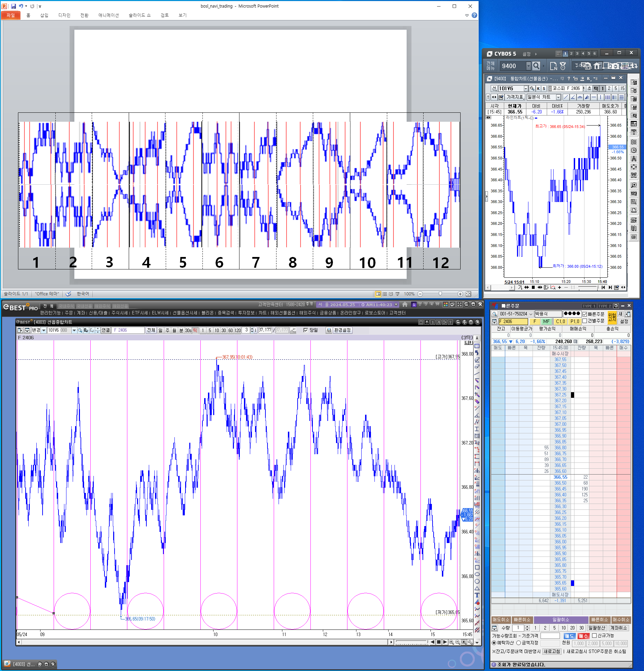
Task: Select the angle line tool in CYBOS chart
Action: [573, 97]
